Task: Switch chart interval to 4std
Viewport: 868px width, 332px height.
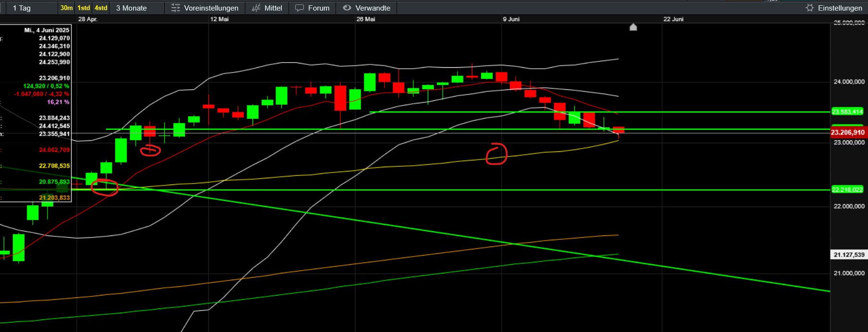Action: (x=101, y=8)
